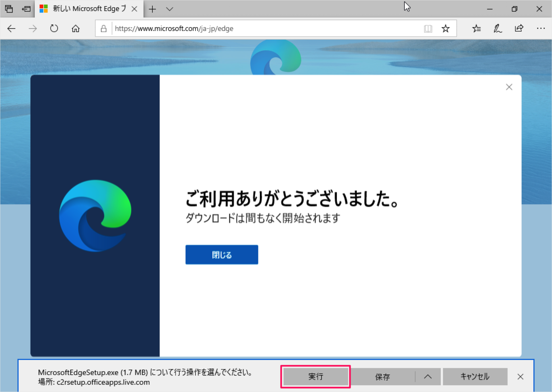Image resolution: width=552 pixels, height=392 pixels.
Task: Click the site security lock icon
Action: [103, 28]
